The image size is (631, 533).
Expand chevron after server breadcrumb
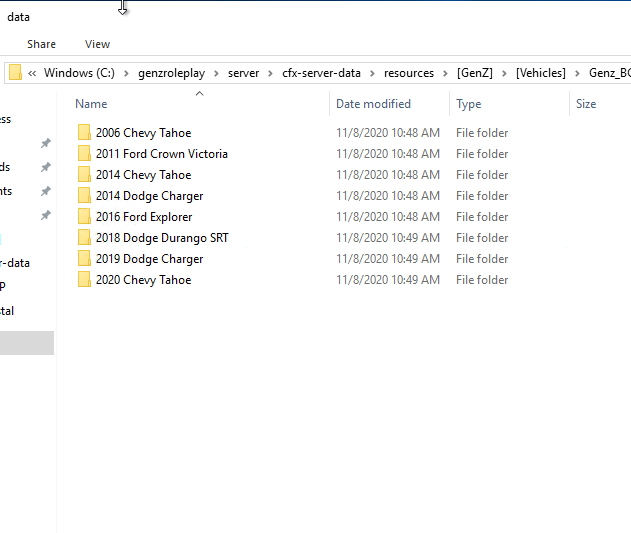pyautogui.click(x=270, y=73)
